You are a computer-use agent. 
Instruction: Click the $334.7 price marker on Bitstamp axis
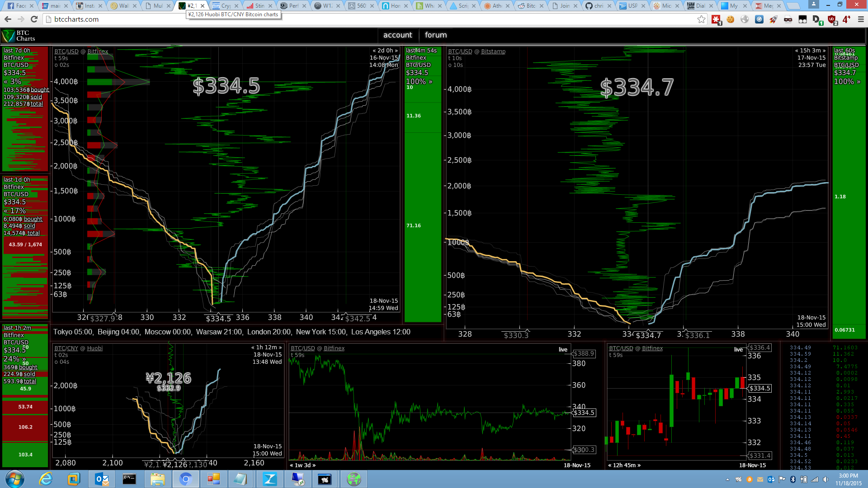pos(648,335)
